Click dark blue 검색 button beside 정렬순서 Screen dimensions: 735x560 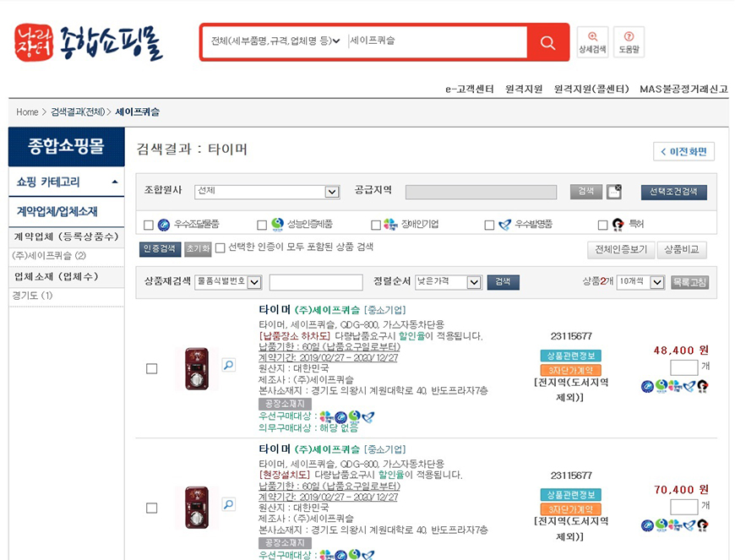click(x=503, y=282)
